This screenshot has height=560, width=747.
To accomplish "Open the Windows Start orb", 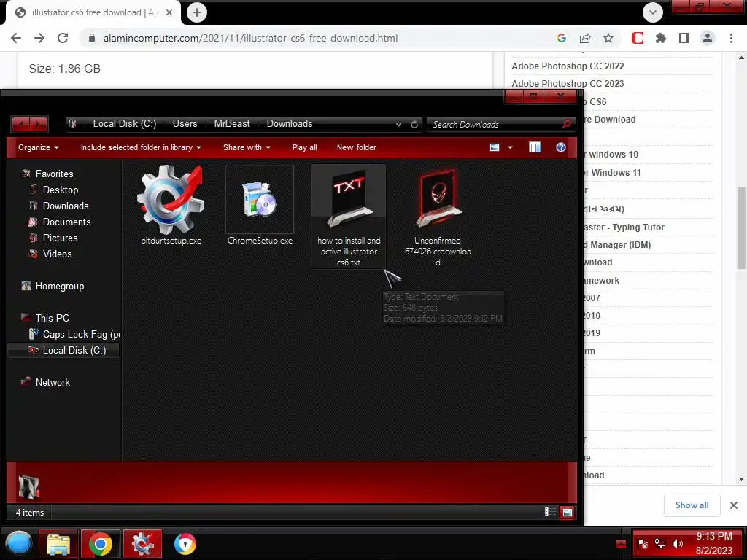I will tap(18, 543).
